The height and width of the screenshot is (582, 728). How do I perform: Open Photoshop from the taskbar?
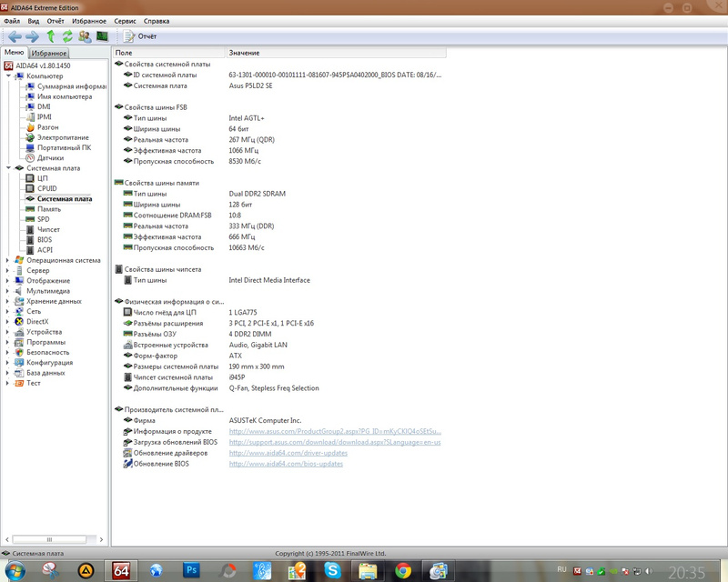192,570
